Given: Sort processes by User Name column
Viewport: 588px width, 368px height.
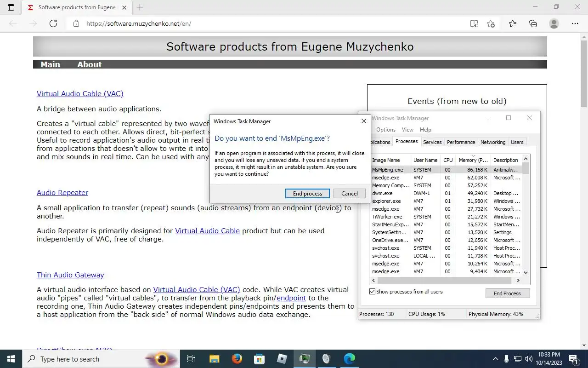Looking at the screenshot, I should [425, 160].
